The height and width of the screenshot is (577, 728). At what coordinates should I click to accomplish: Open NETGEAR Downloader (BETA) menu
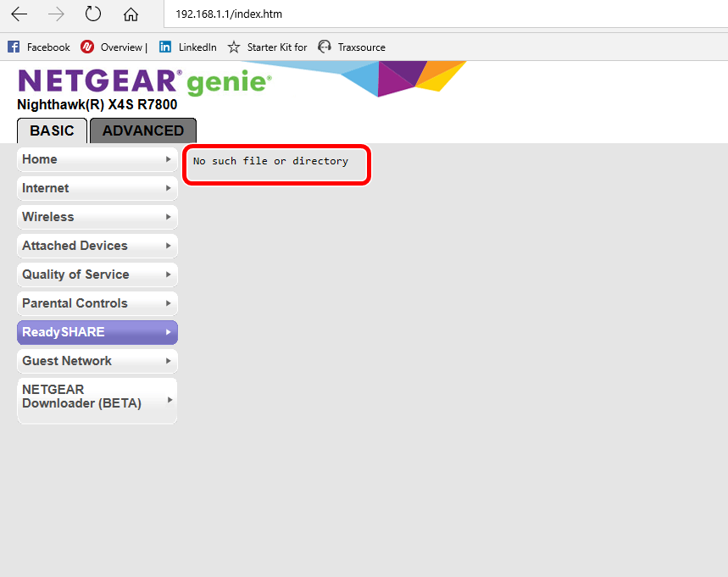[x=97, y=401]
